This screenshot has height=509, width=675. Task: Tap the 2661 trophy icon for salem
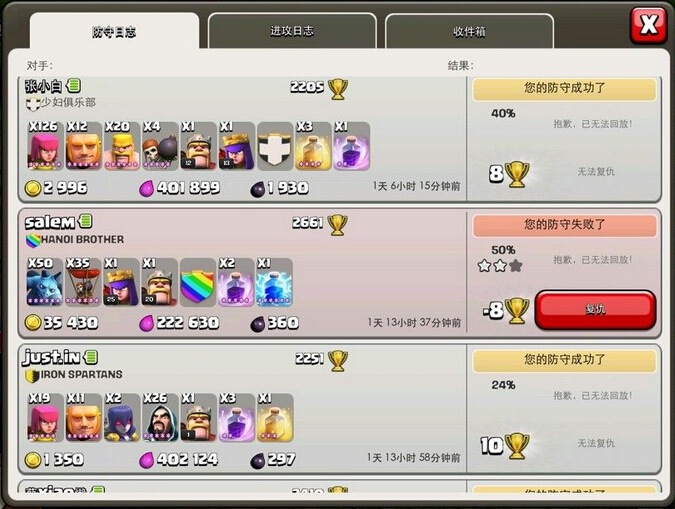pyautogui.click(x=337, y=224)
